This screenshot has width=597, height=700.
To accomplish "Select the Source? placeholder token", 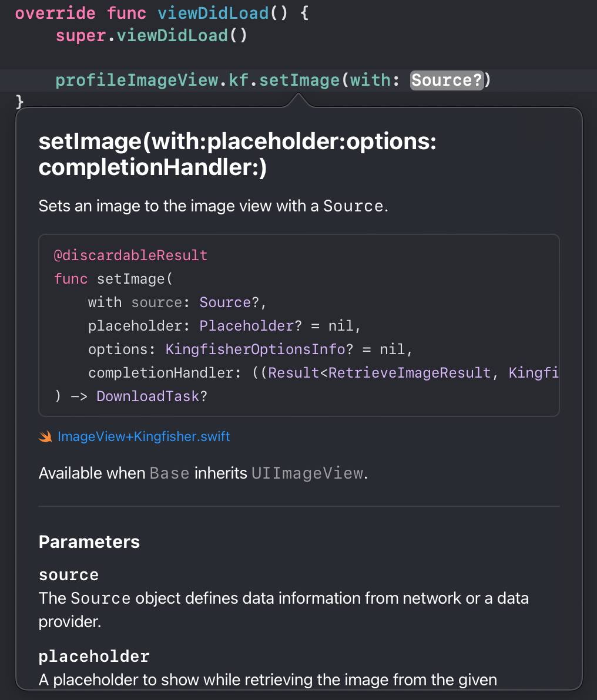I will coord(447,80).
